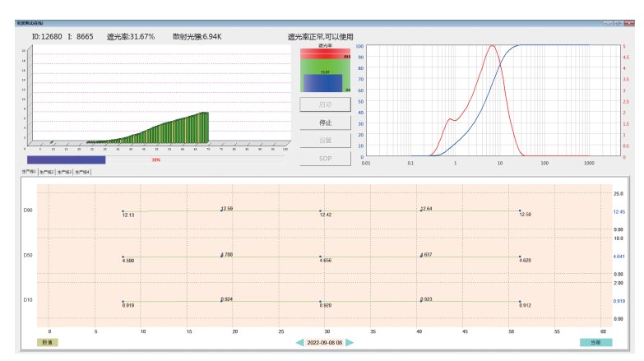
Task: Switch to the 生产线2 tab
Action: [47, 172]
